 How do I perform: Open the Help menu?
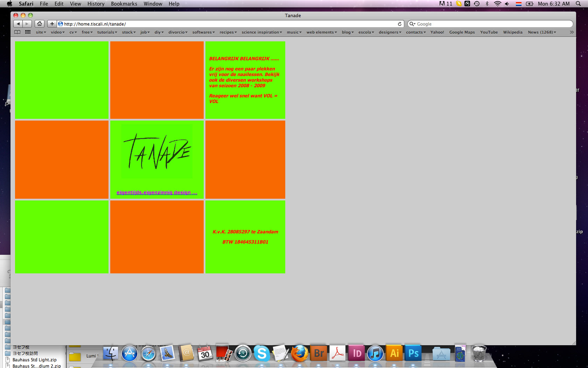(x=174, y=4)
